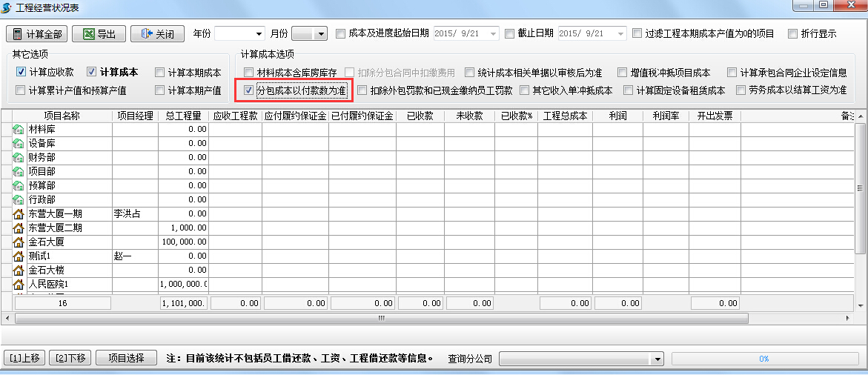Viewport: 868px width, 375px height.
Task: Click the 材料库 row icon
Action: (19, 130)
